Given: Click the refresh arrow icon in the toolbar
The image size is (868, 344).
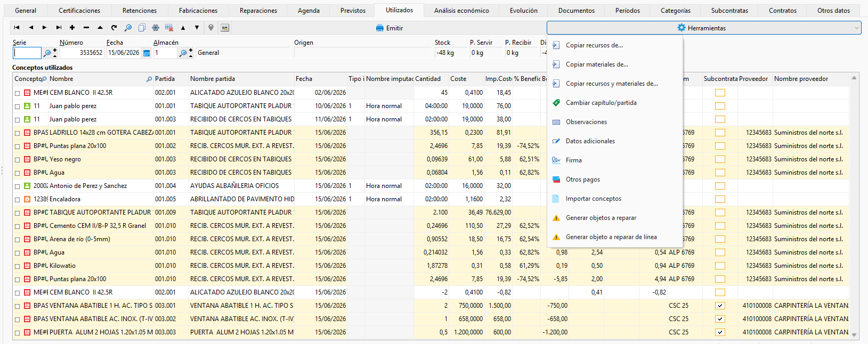Looking at the screenshot, I should click(114, 28).
